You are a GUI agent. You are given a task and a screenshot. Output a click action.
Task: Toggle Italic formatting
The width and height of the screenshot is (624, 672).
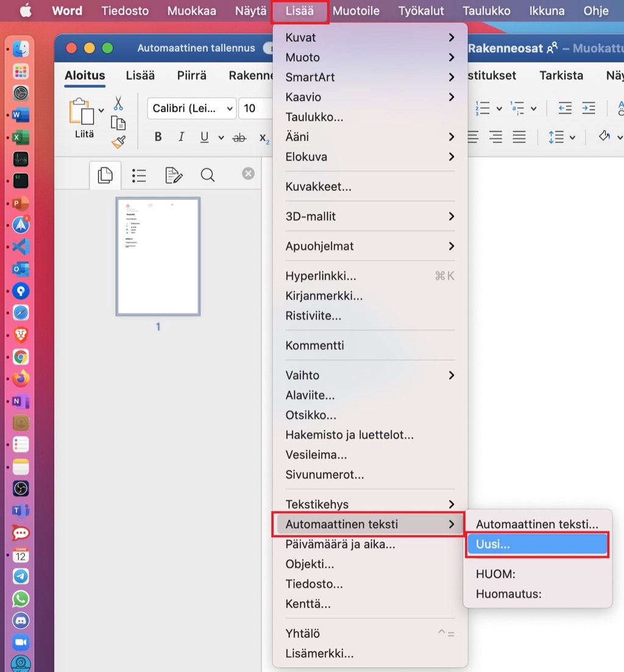click(181, 137)
